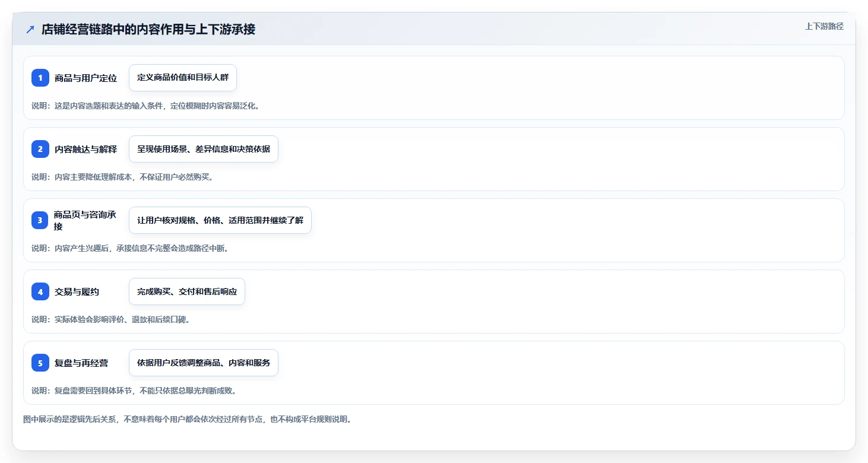
Task: Click the 上下游路径 label
Action: (x=824, y=26)
